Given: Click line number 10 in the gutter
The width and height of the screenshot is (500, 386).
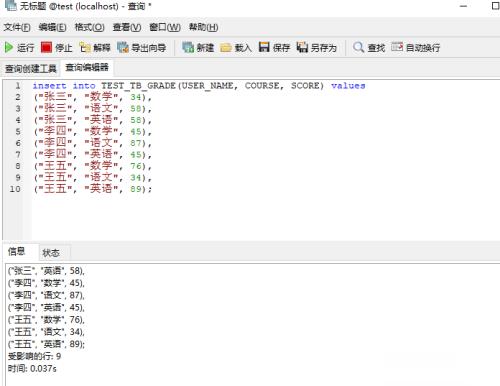Looking at the screenshot, I should pyautogui.click(x=15, y=189).
